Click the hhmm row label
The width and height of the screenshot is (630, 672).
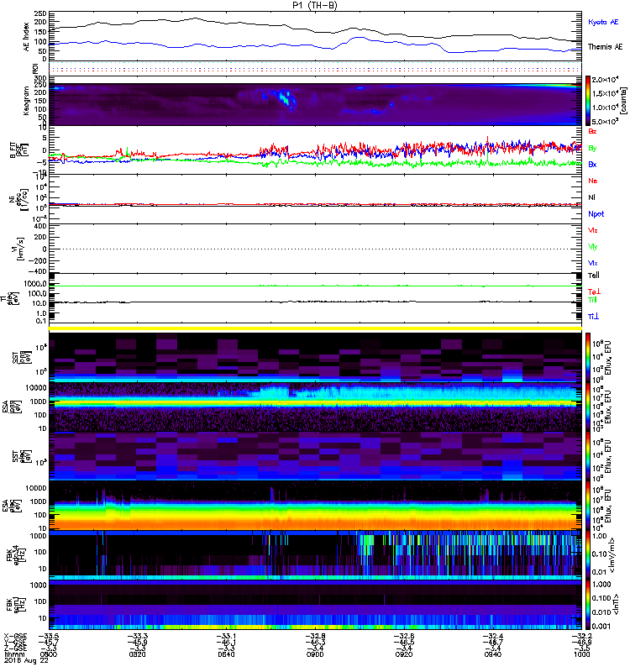(13, 654)
